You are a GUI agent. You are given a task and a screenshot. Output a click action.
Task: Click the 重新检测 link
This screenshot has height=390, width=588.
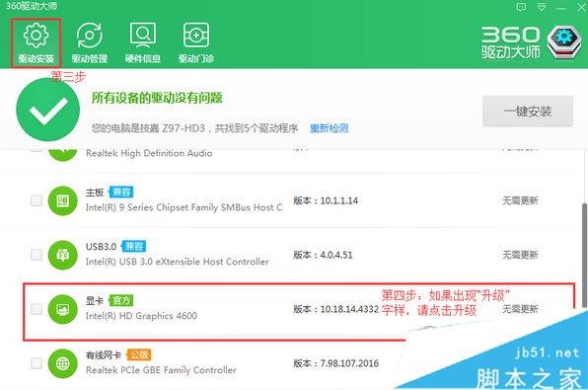tap(329, 128)
